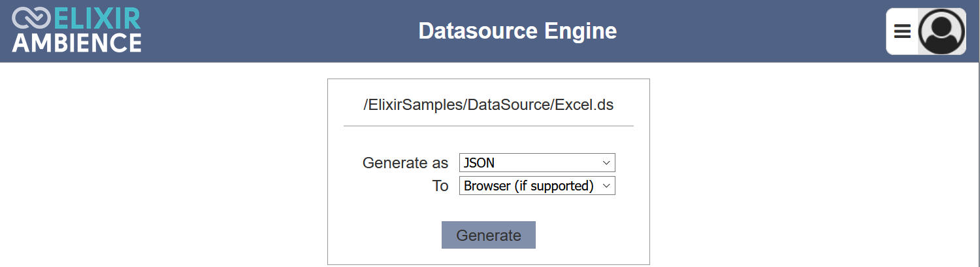Open the Generate as format dropdown

[x=537, y=163]
